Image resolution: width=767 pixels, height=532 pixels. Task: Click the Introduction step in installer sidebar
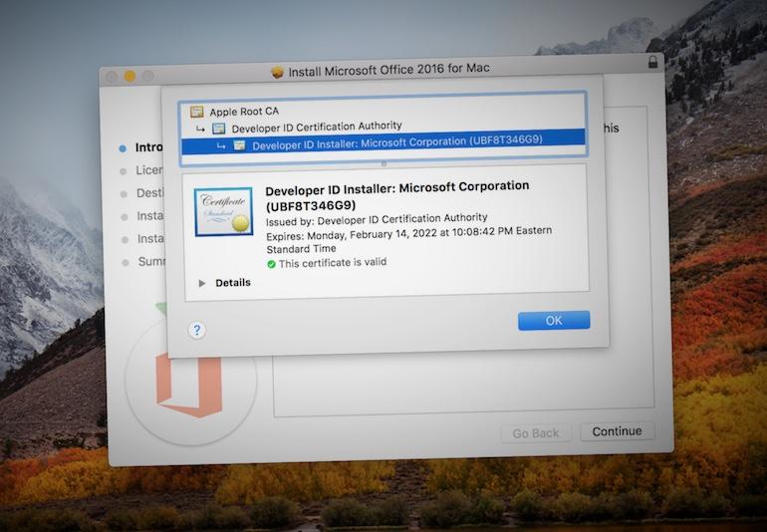(x=141, y=147)
